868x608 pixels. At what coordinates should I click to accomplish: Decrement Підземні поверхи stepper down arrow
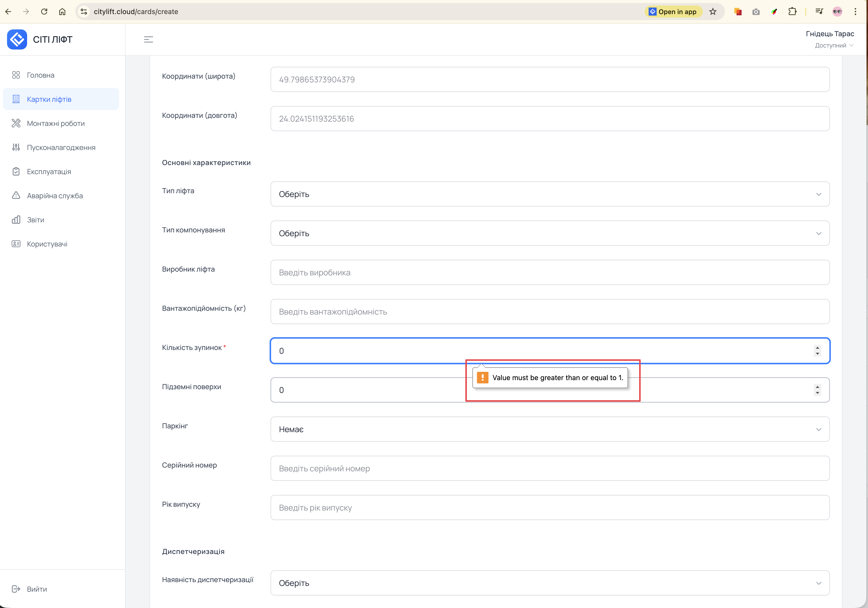(817, 393)
